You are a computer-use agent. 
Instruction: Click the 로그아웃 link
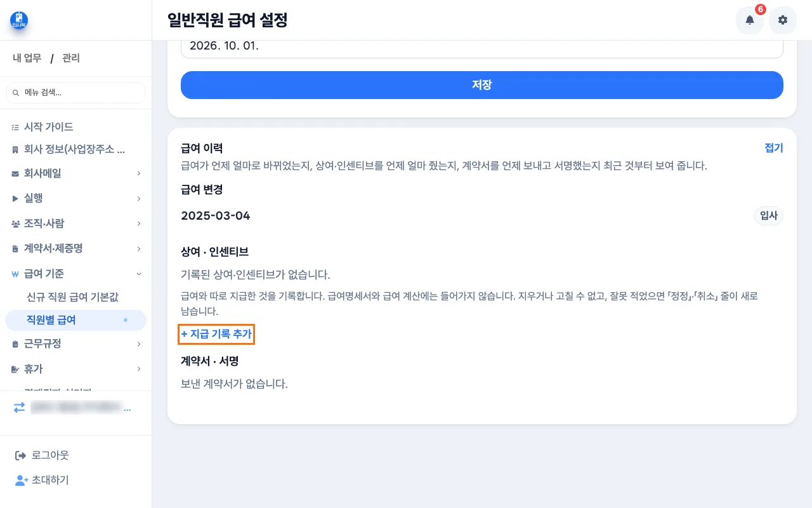tap(50, 455)
